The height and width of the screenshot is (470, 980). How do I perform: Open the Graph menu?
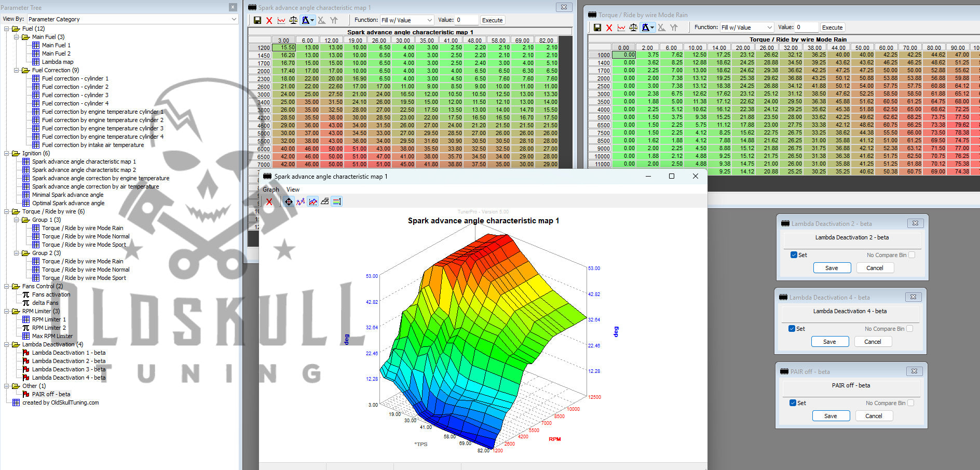click(x=271, y=190)
